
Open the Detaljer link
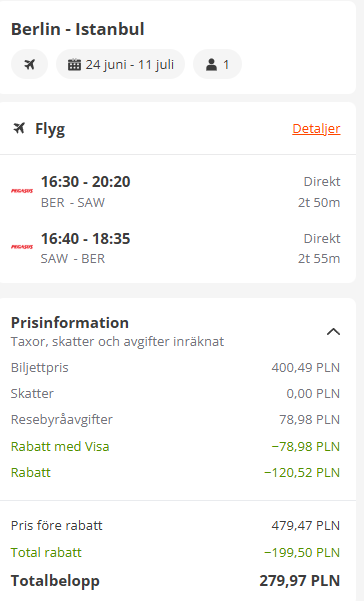316,128
